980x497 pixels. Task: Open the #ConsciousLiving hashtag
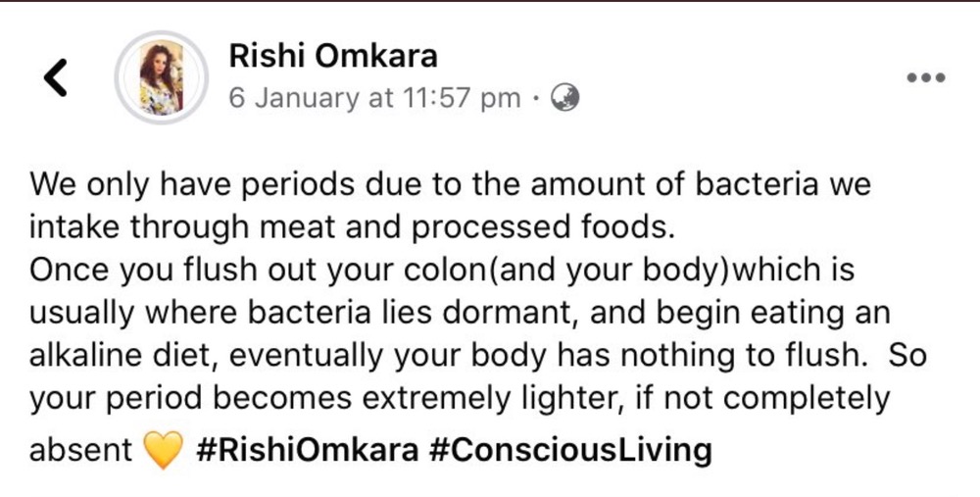click(570, 450)
